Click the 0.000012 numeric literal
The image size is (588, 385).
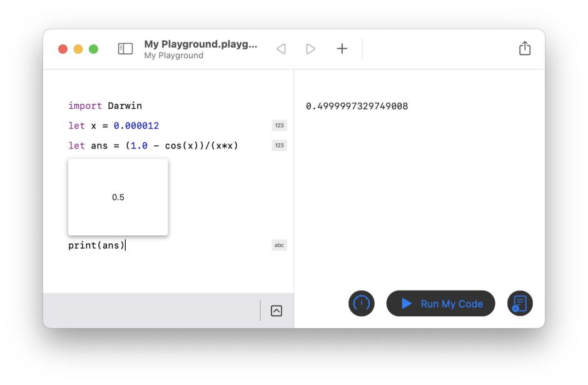[136, 126]
